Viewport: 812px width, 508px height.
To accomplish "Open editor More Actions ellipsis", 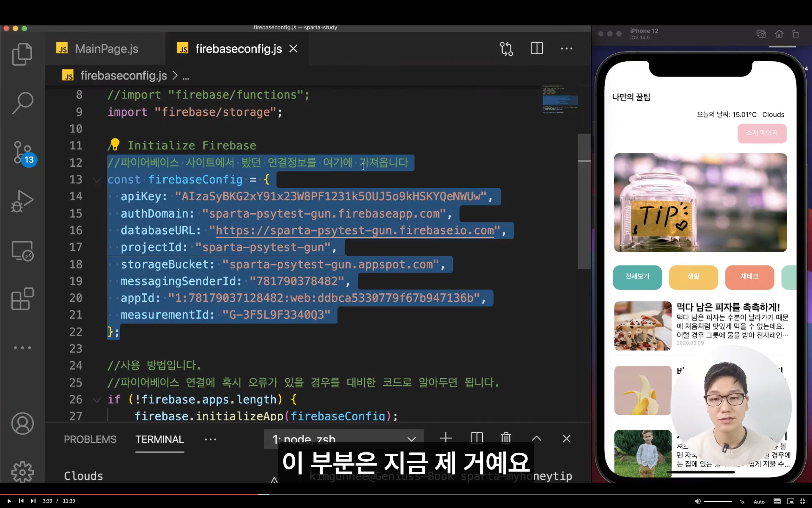I will pyautogui.click(x=566, y=49).
